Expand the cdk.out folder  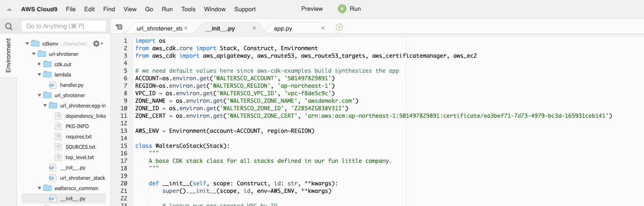point(39,64)
